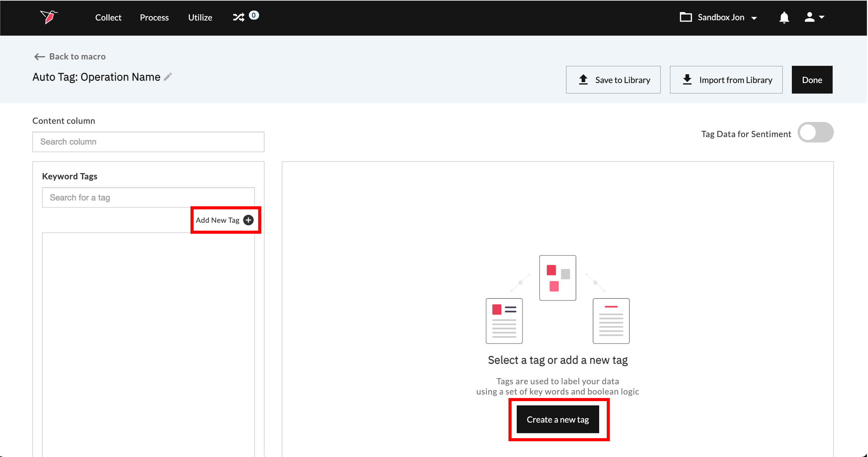Expand the Sandbox Jon project dropdown
This screenshot has height=457, width=868.
click(x=754, y=18)
